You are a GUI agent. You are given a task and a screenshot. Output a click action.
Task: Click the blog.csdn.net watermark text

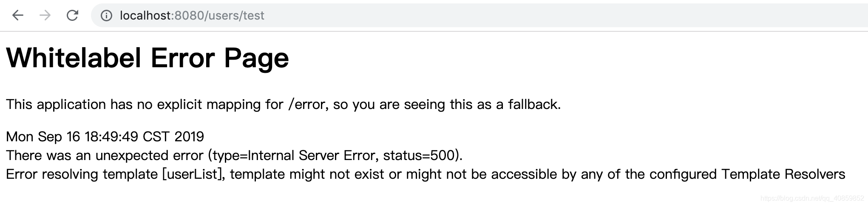click(x=812, y=198)
